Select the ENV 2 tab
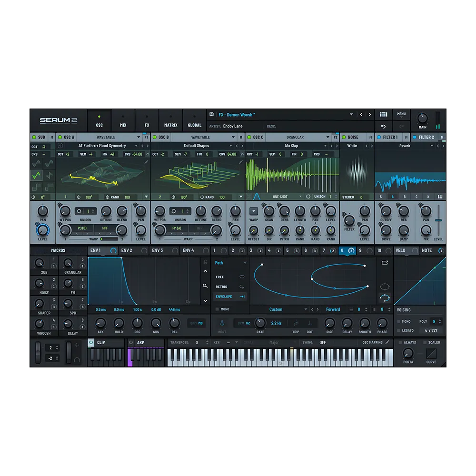Image resolution: width=476 pixels, height=476 pixels. 133,250
